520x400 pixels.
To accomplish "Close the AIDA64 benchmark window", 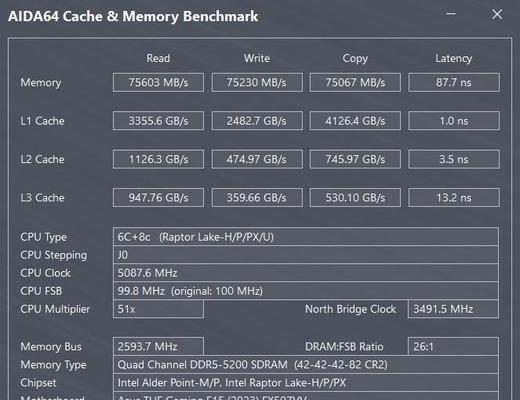I will pyautogui.click(x=497, y=14).
